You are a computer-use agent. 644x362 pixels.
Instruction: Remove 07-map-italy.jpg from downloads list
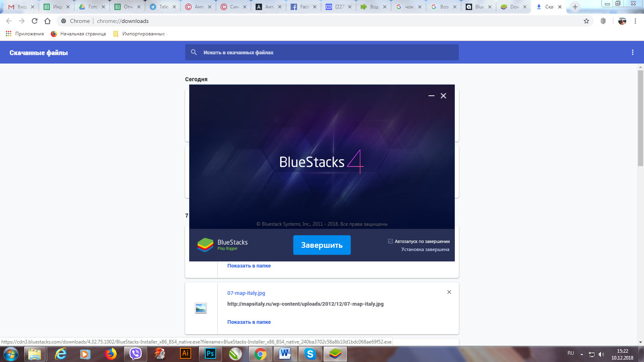449,292
